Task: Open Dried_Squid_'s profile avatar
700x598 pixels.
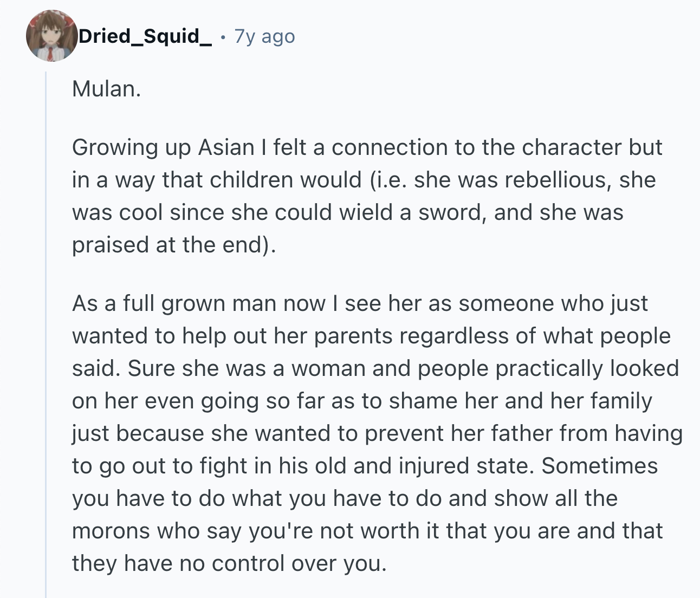Action: [51, 36]
